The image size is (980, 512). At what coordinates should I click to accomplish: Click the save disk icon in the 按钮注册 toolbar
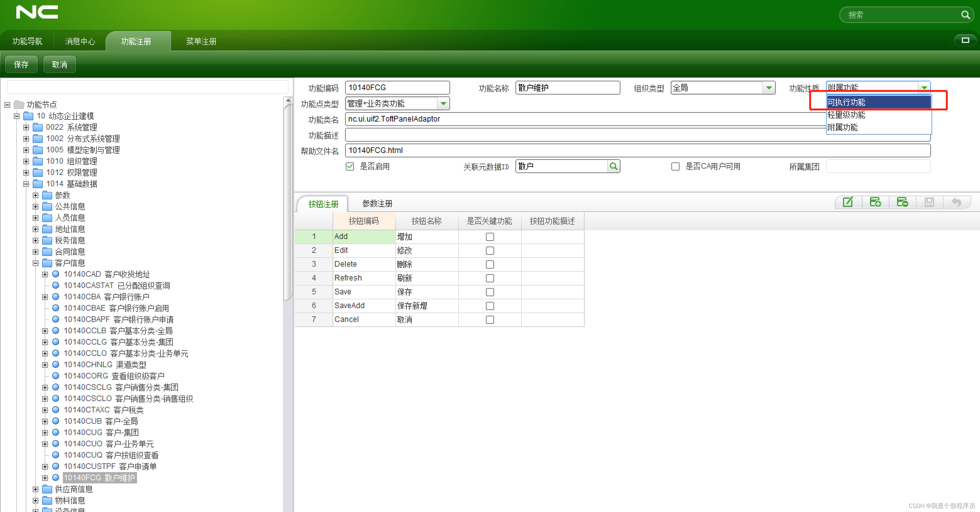(929, 202)
